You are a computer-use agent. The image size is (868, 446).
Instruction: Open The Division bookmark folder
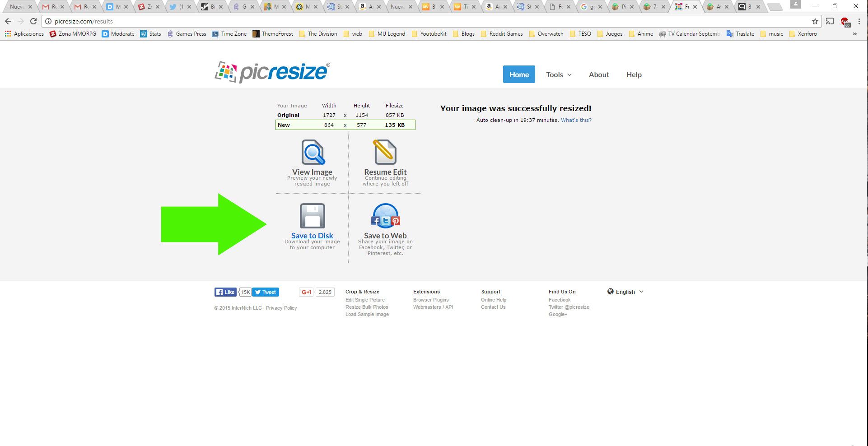pos(318,34)
